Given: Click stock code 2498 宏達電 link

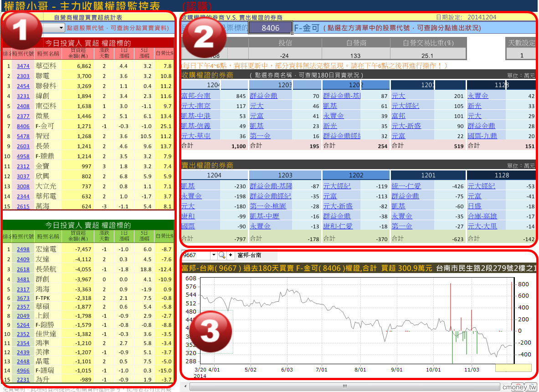Looking at the screenshot, I should (23, 249).
